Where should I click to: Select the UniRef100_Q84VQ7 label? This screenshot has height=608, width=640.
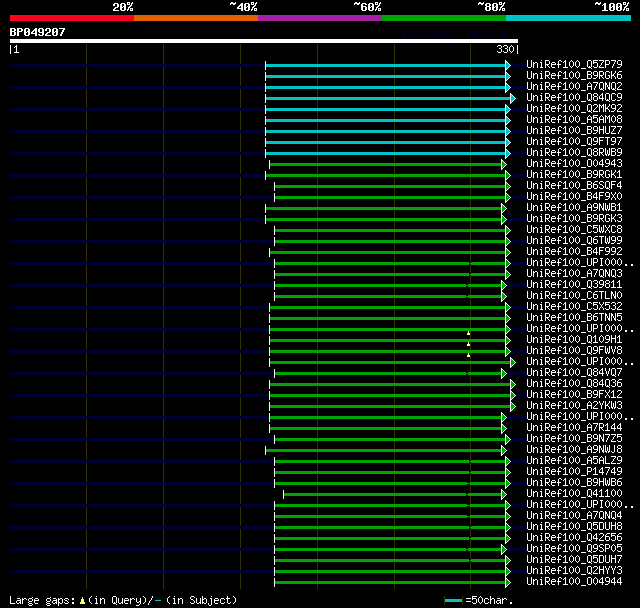[574, 373]
